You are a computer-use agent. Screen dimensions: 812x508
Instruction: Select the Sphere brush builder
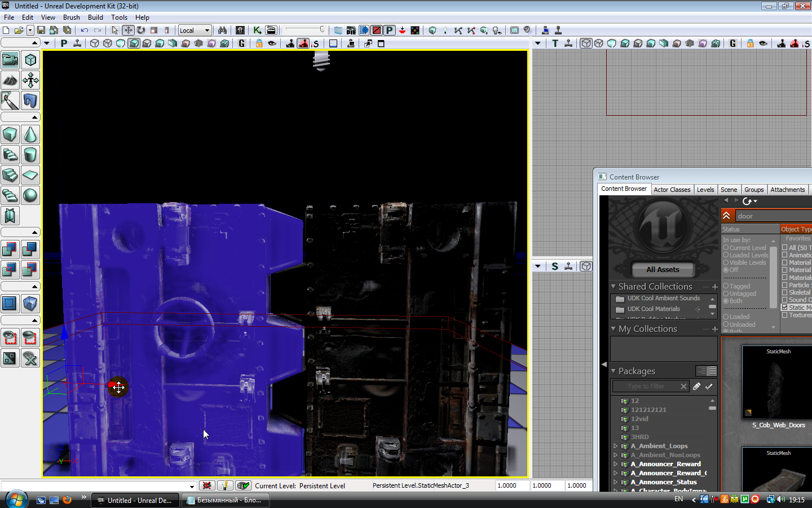click(30, 195)
